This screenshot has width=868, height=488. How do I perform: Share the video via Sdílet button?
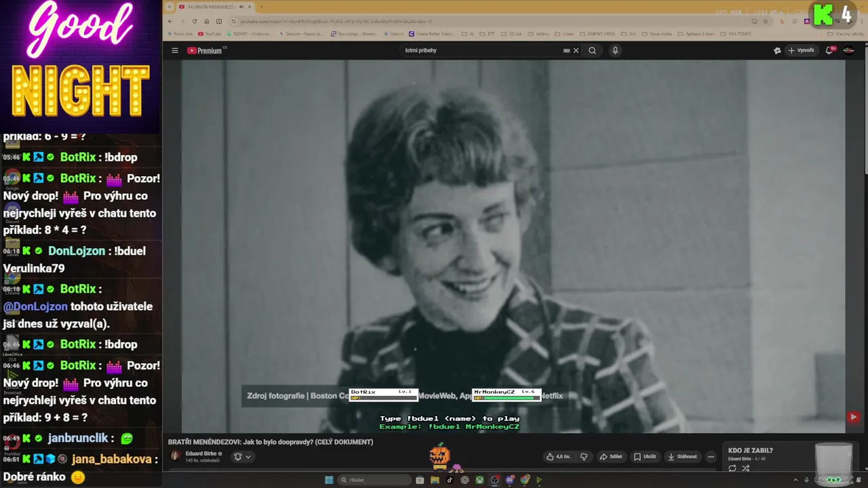(610, 457)
